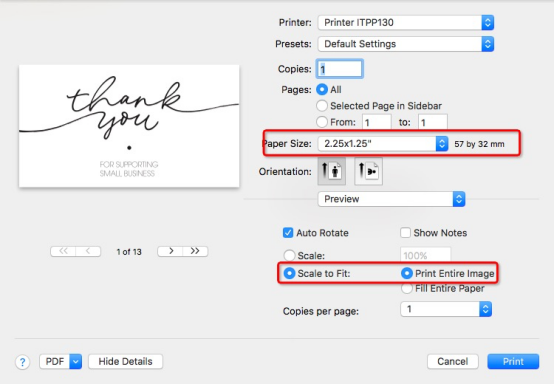Focus the Copies input field

point(340,69)
